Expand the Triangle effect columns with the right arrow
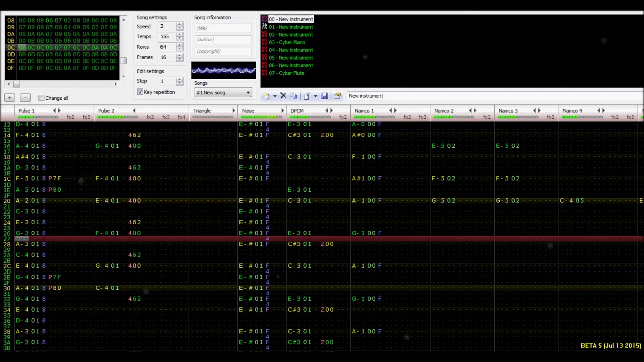The image size is (644, 362). pos(234,111)
